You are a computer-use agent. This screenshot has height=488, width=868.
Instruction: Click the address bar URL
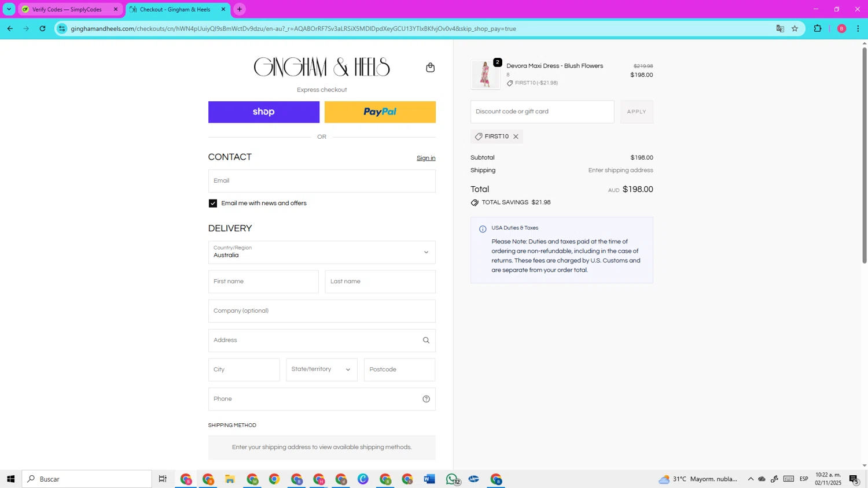(x=293, y=28)
